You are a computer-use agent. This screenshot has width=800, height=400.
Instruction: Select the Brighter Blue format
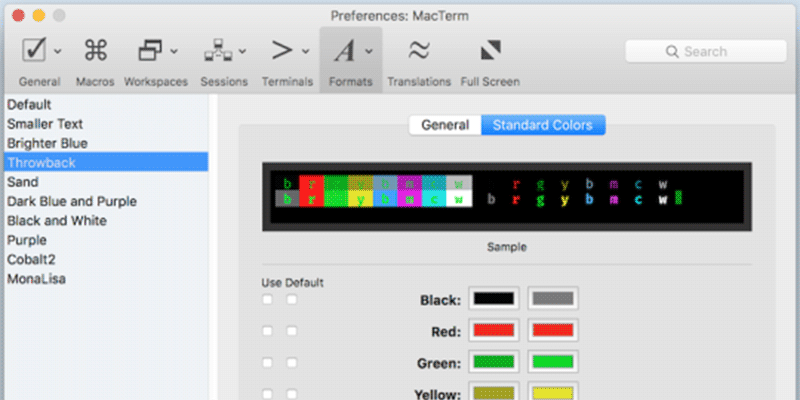[107, 143]
